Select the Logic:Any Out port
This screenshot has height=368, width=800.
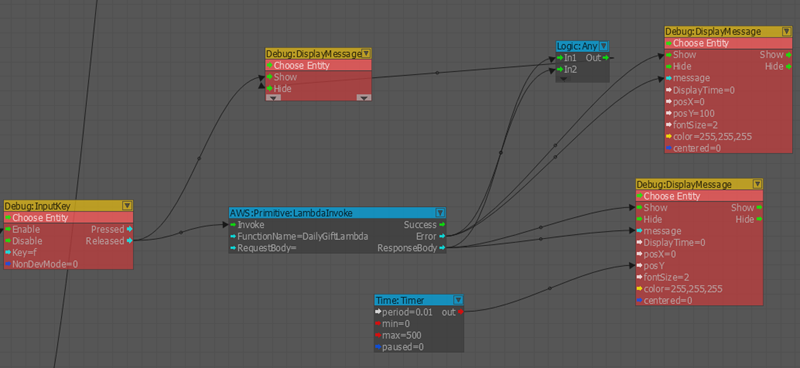click(606, 58)
